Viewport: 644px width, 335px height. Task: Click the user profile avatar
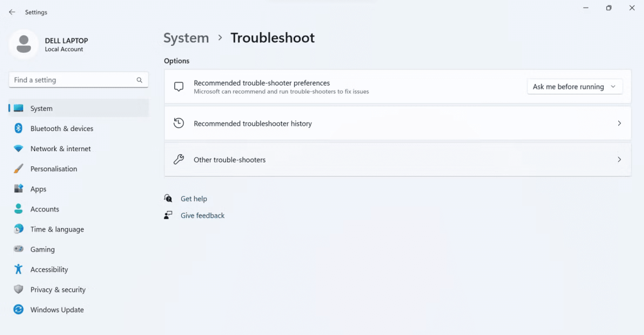[x=24, y=44]
